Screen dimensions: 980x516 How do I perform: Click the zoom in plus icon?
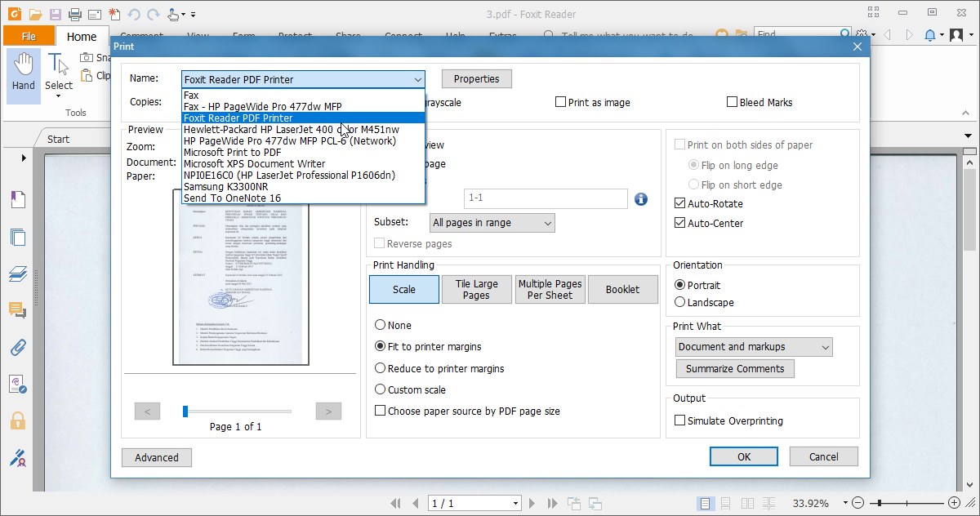point(954,503)
